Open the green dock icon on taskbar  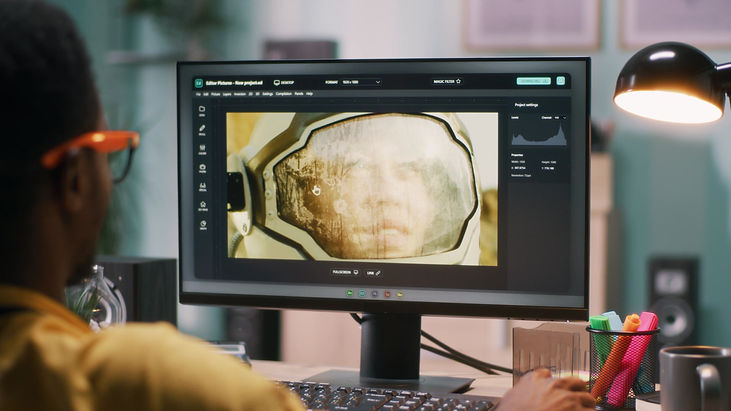350,293
